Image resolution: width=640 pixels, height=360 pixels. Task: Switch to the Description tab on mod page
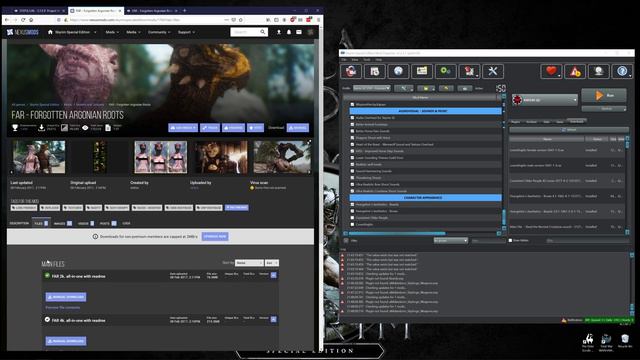click(19, 223)
